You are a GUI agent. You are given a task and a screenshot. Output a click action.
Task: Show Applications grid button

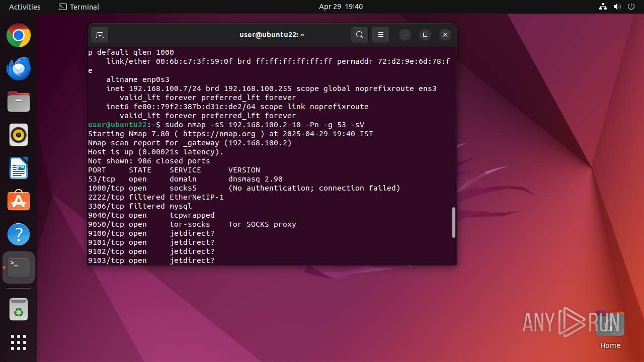(x=19, y=342)
